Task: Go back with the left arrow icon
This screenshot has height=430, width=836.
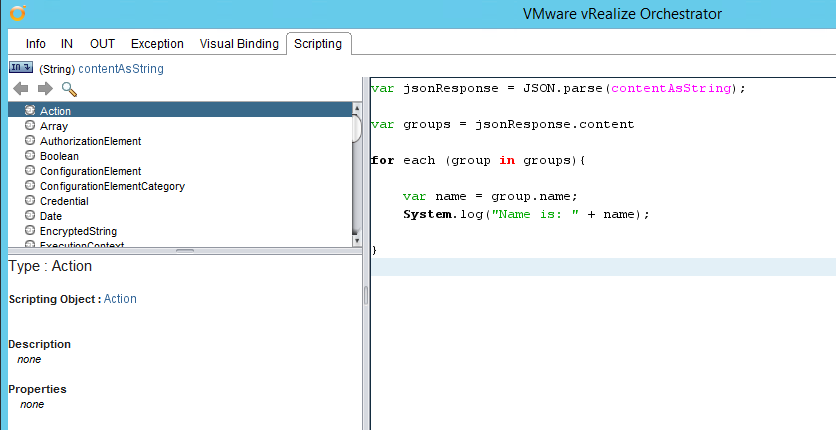Action: coord(20,88)
